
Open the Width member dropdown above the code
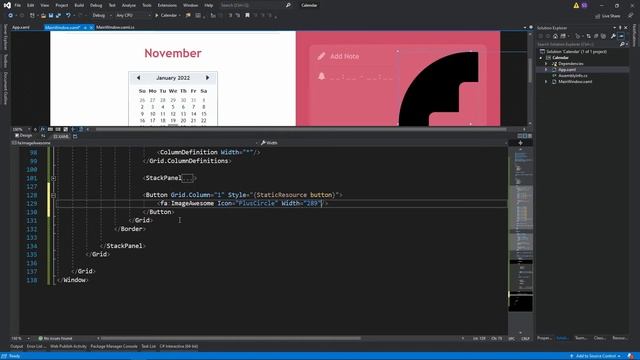pos(383,143)
